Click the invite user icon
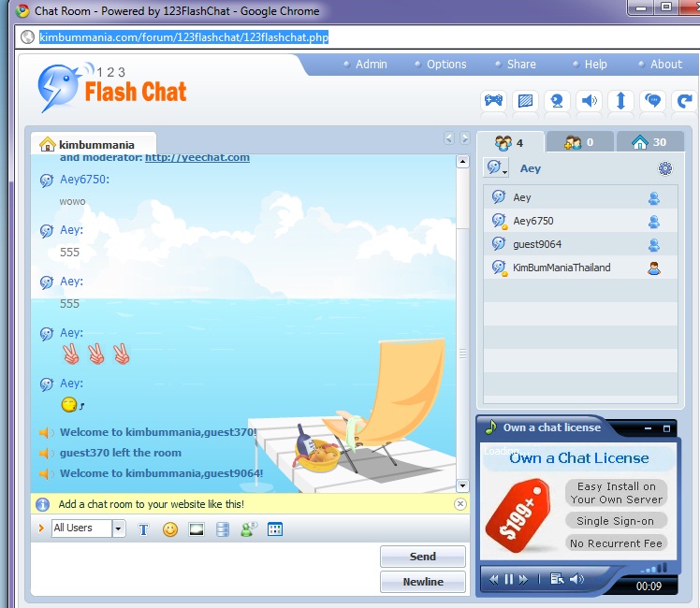The height and width of the screenshot is (608, 700). click(x=249, y=529)
